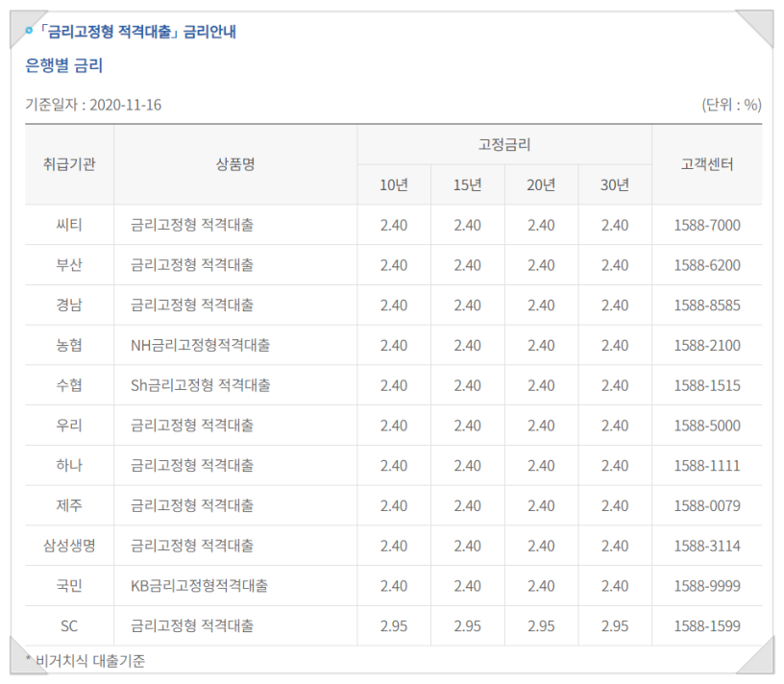Click 부산 customer center number 1588-6200
784x684 pixels.
[707, 265]
